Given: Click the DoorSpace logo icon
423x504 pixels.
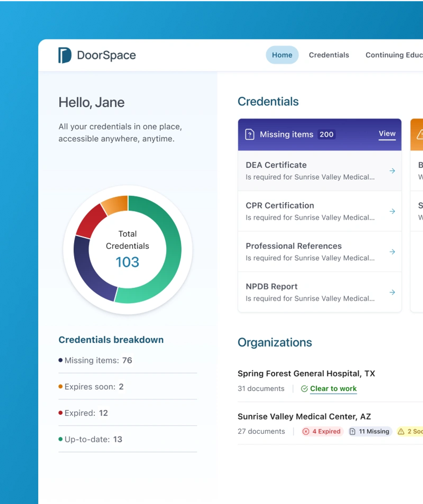Looking at the screenshot, I should (x=65, y=55).
